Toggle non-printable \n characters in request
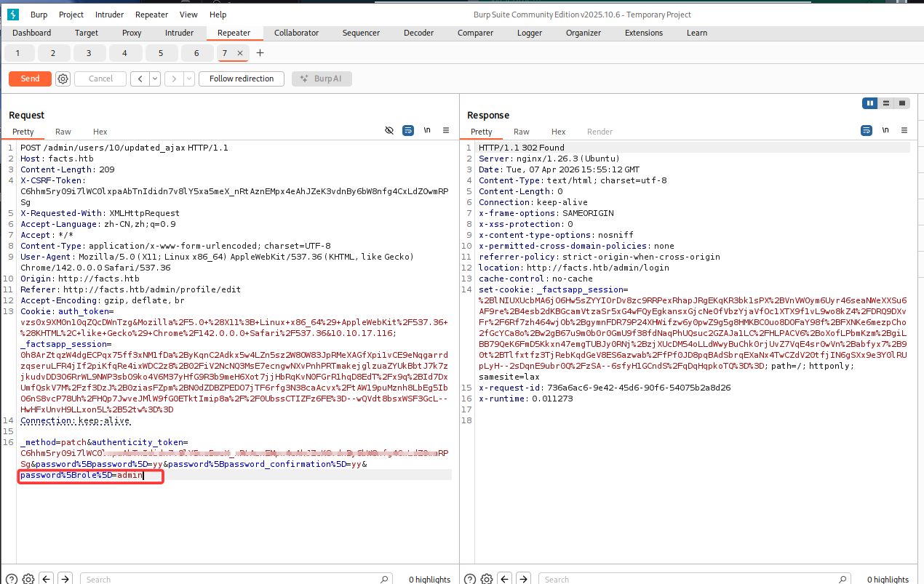The height and width of the screenshot is (584, 924). tap(427, 130)
